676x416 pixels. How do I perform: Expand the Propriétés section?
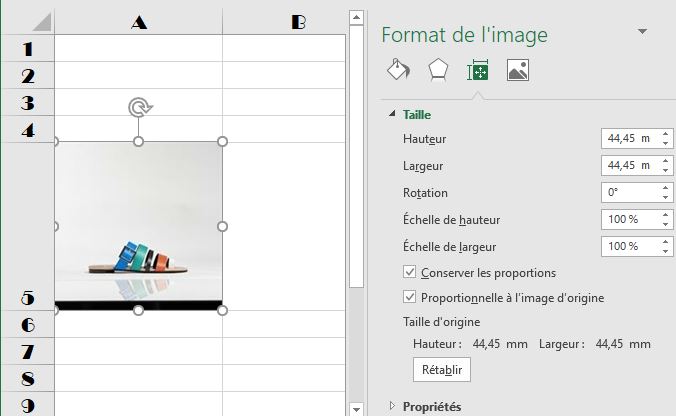pyautogui.click(x=392, y=406)
